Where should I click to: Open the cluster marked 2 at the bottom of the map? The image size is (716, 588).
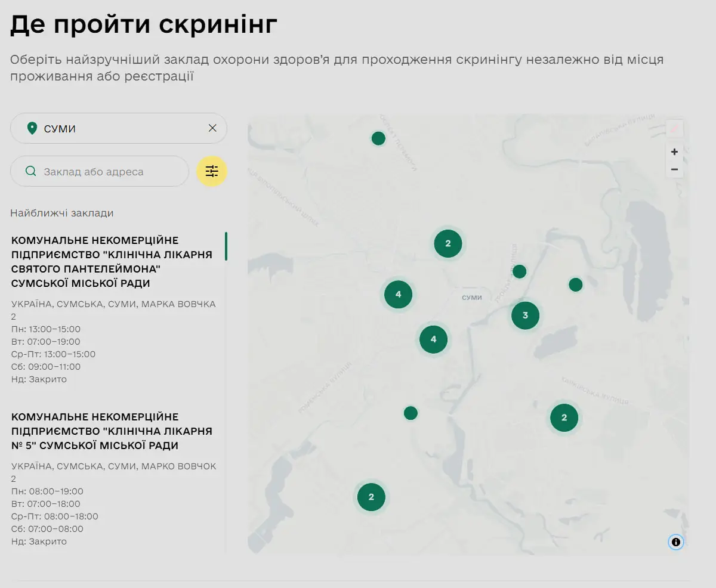pos(371,497)
